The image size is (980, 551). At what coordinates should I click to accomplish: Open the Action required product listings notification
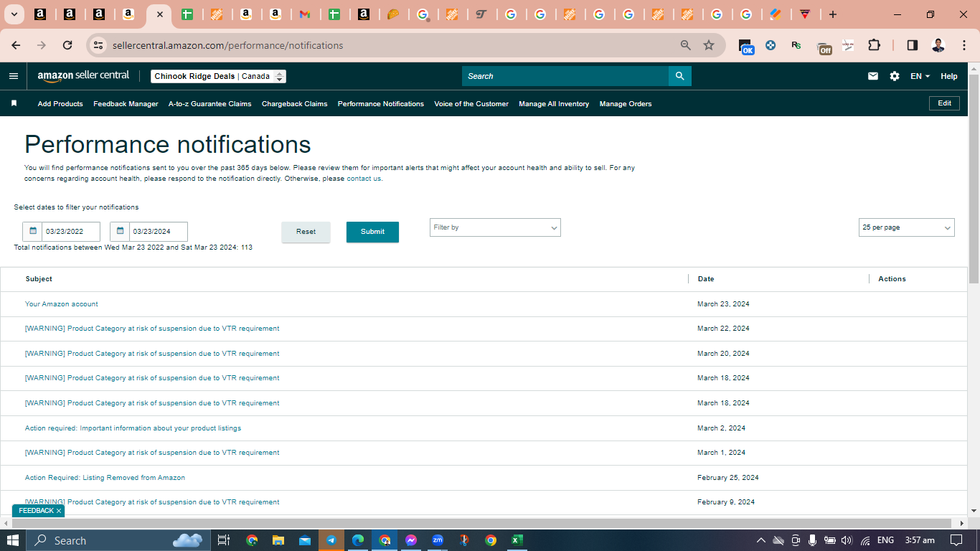click(133, 428)
